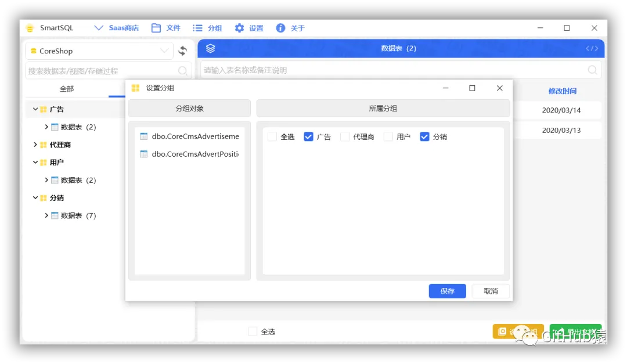
Task: Click the search icon in left sidebar
Action: coord(183,71)
